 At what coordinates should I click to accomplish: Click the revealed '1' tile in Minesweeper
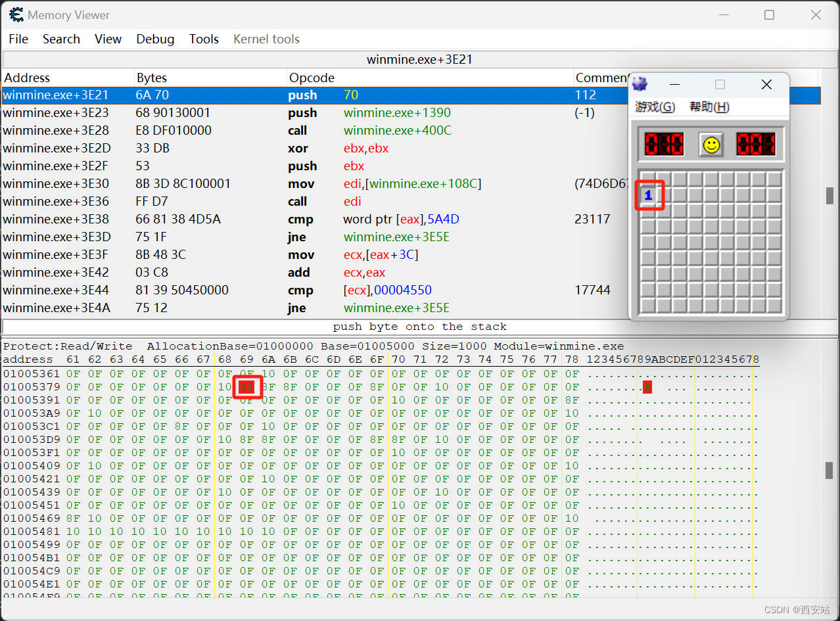[x=649, y=195]
